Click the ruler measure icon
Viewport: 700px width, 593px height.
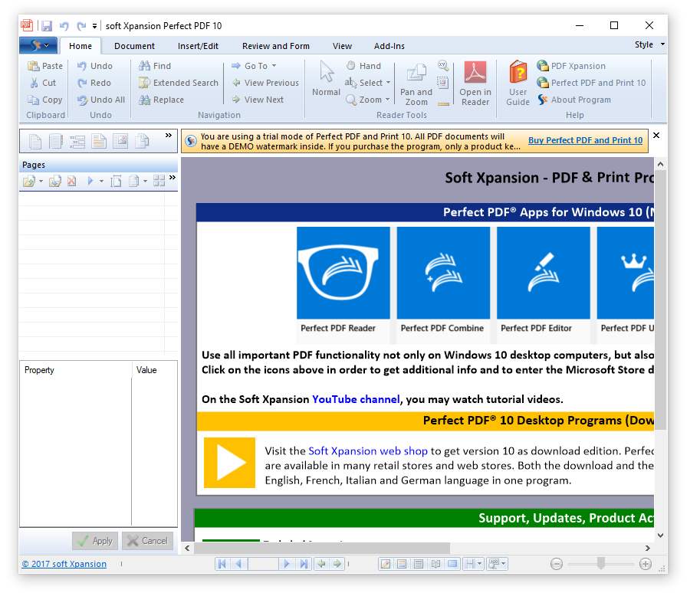pyautogui.click(x=443, y=104)
